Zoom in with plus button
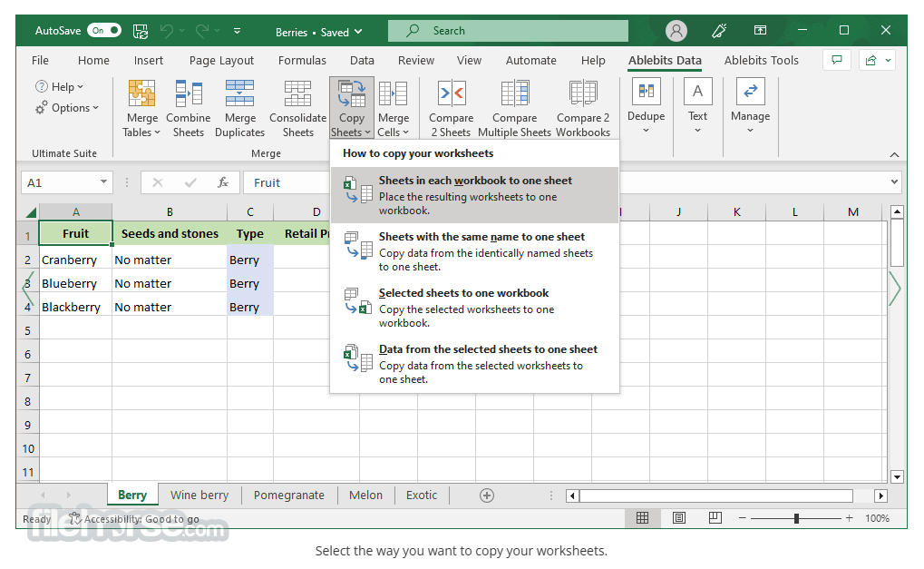Viewport: 924px width, 569px height. pyautogui.click(x=849, y=518)
